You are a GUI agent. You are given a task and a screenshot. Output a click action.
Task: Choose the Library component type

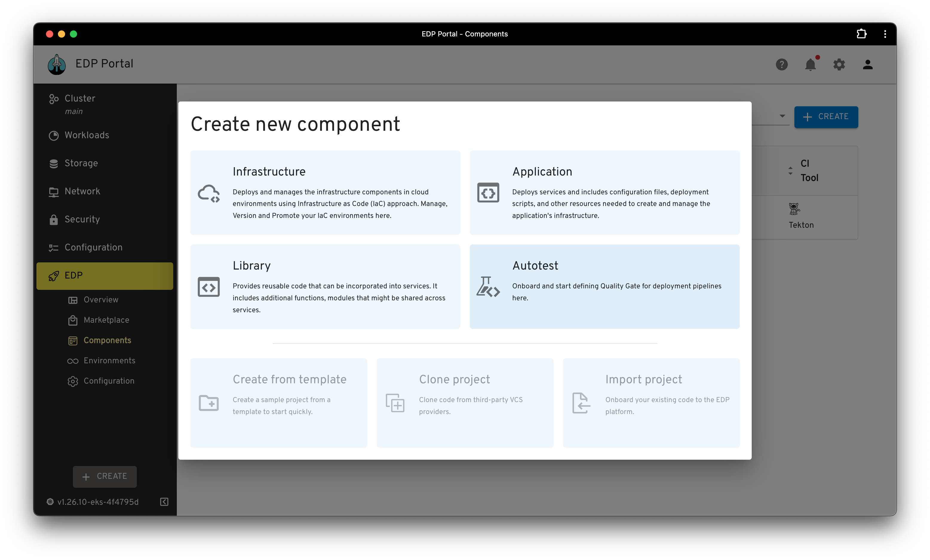click(325, 286)
